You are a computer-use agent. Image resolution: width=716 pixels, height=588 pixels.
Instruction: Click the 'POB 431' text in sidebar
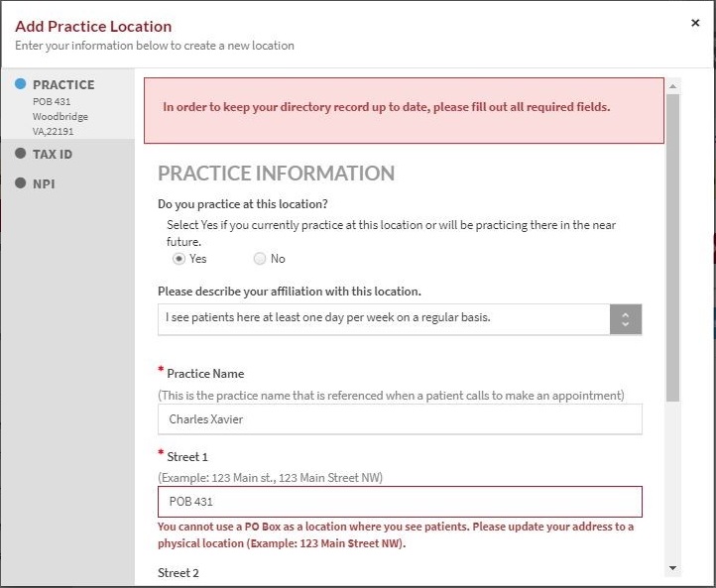(x=52, y=101)
